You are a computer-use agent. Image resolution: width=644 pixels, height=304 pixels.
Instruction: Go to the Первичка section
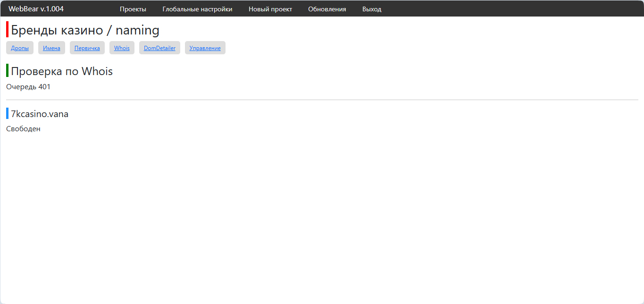pyautogui.click(x=87, y=48)
